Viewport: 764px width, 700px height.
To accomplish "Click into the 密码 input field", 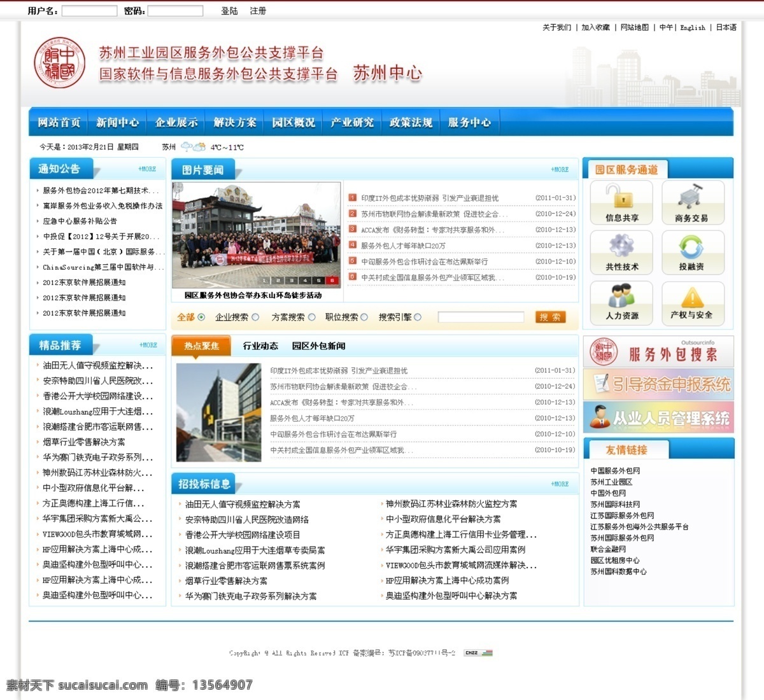I will [x=175, y=11].
